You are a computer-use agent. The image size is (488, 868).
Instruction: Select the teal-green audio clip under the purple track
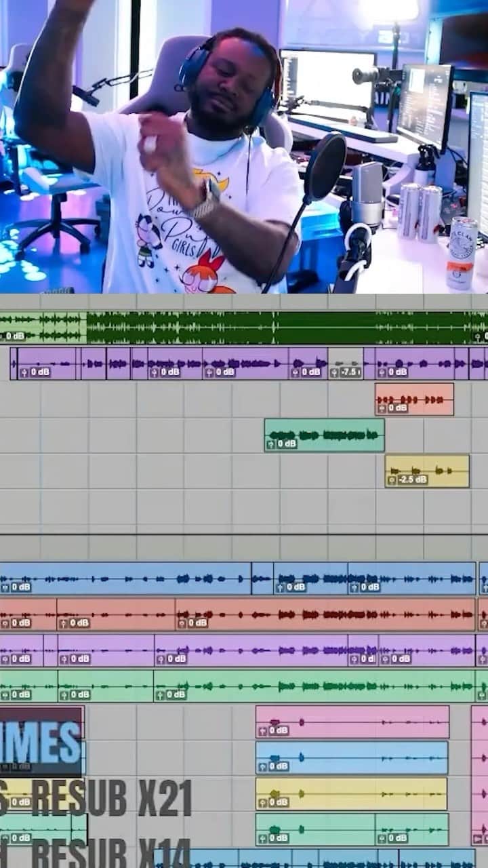[x=324, y=435]
